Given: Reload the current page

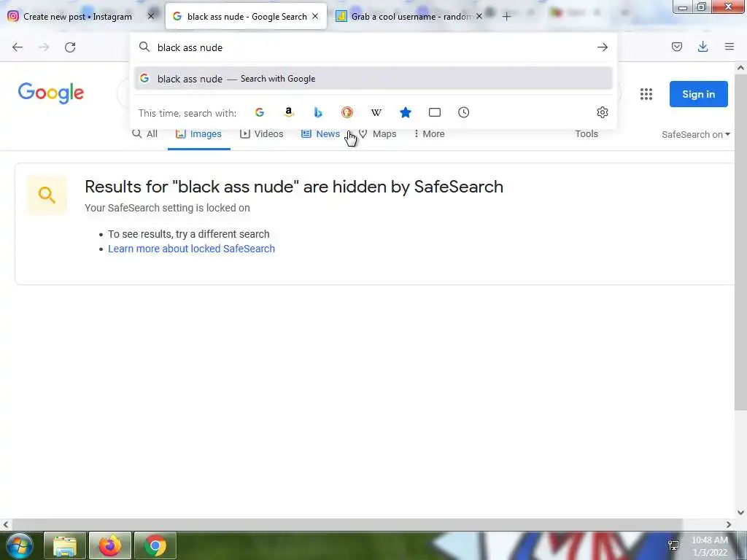Looking at the screenshot, I should [70, 47].
